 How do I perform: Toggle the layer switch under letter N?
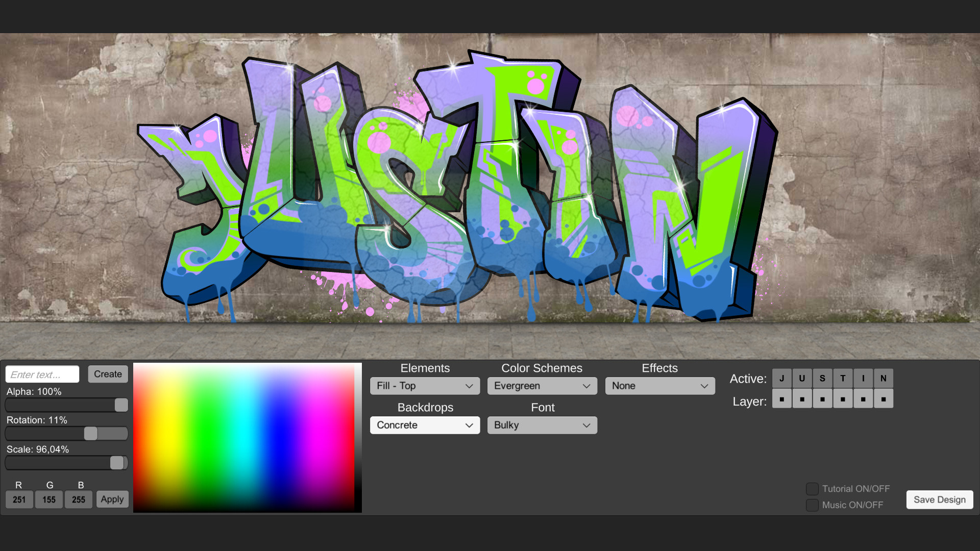884,398
